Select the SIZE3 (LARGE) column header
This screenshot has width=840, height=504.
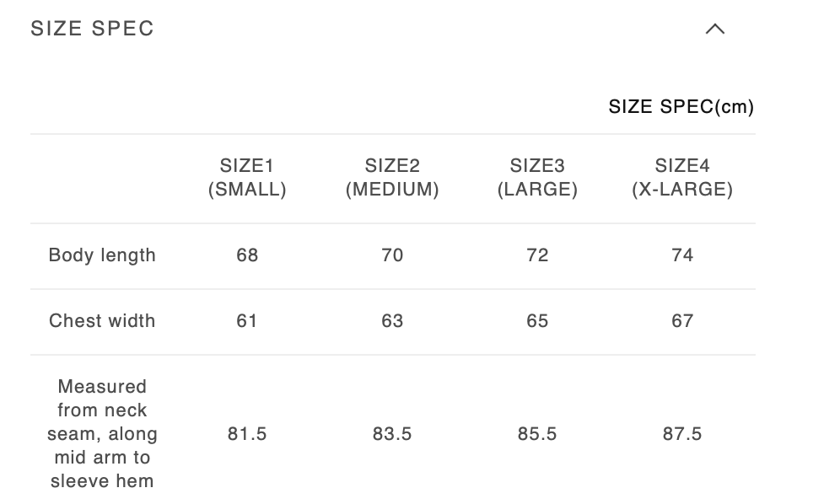click(x=537, y=178)
